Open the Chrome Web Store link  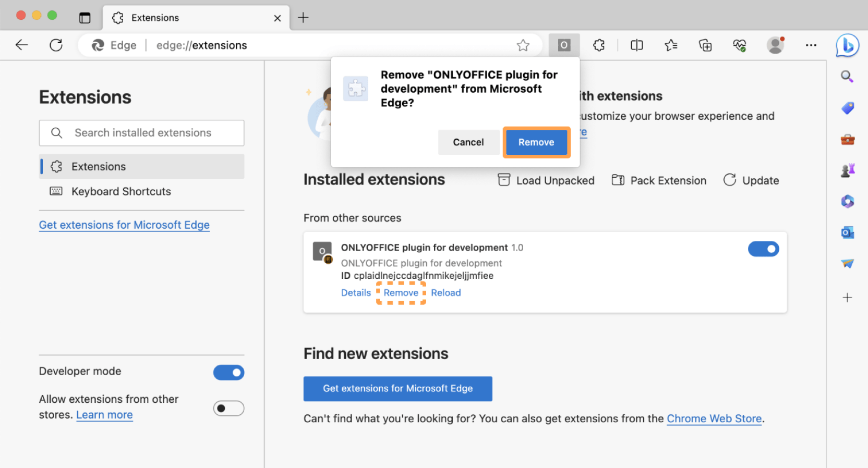[x=714, y=418]
